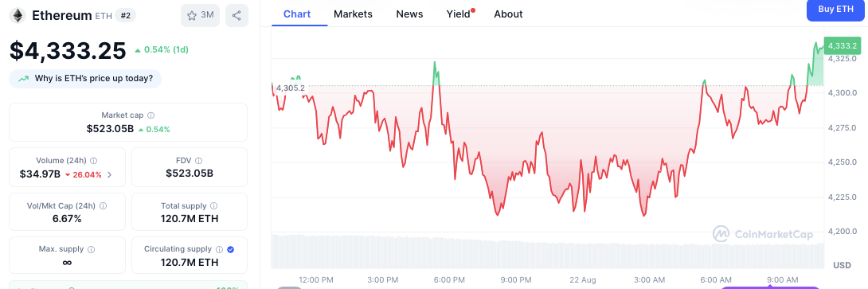Open the News tab
The width and height of the screenshot is (868, 289).
pos(409,14)
